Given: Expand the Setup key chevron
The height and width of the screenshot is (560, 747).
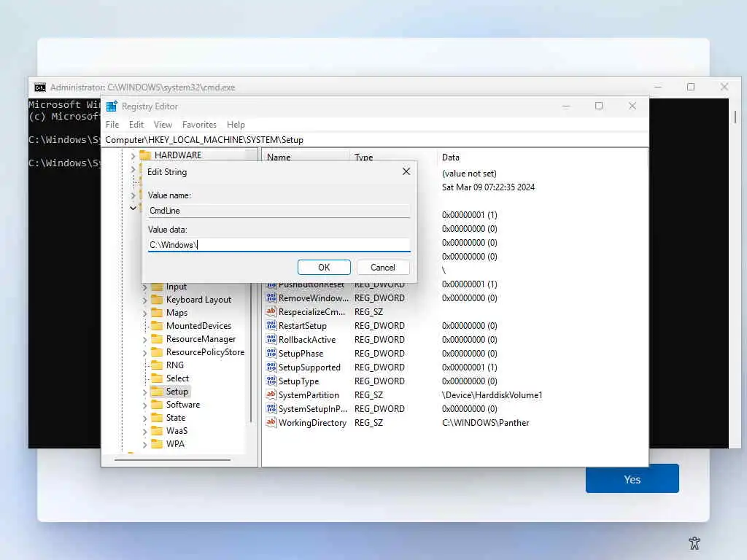Looking at the screenshot, I should pos(145,392).
